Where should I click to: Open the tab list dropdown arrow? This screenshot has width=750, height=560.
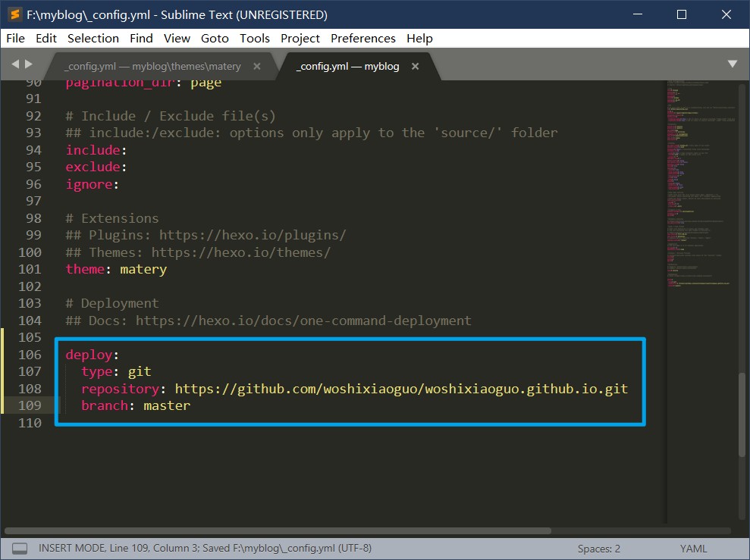pyautogui.click(x=733, y=64)
